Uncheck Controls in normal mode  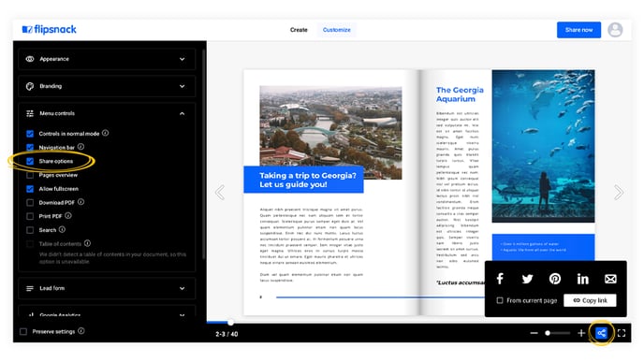tap(30, 134)
